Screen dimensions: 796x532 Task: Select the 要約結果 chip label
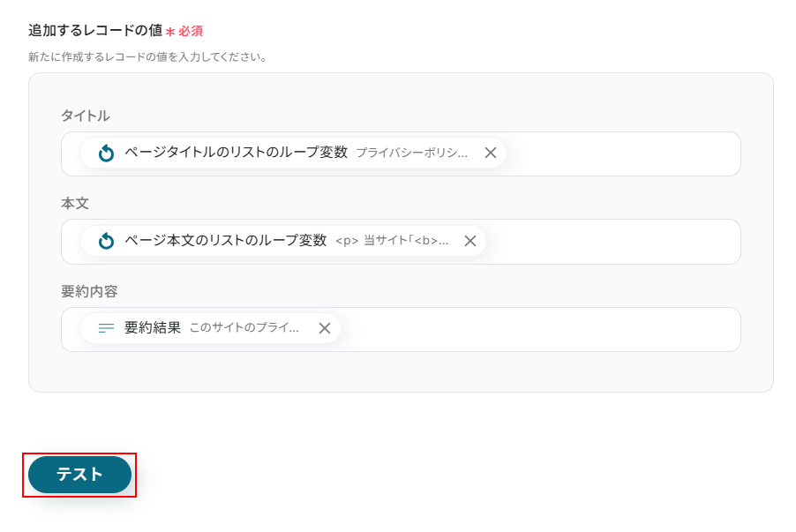153,328
